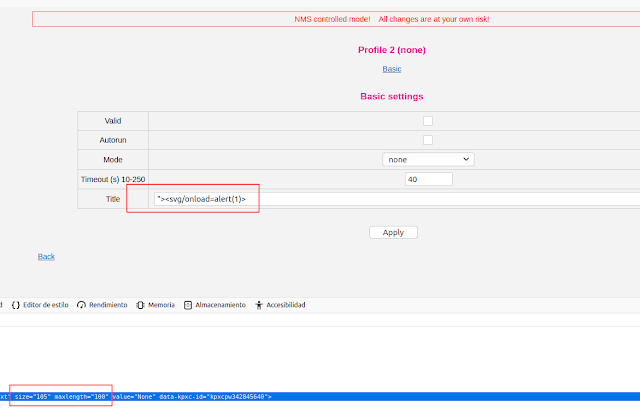Tick the Valid checkbox
The image size is (640, 408).
click(x=428, y=121)
